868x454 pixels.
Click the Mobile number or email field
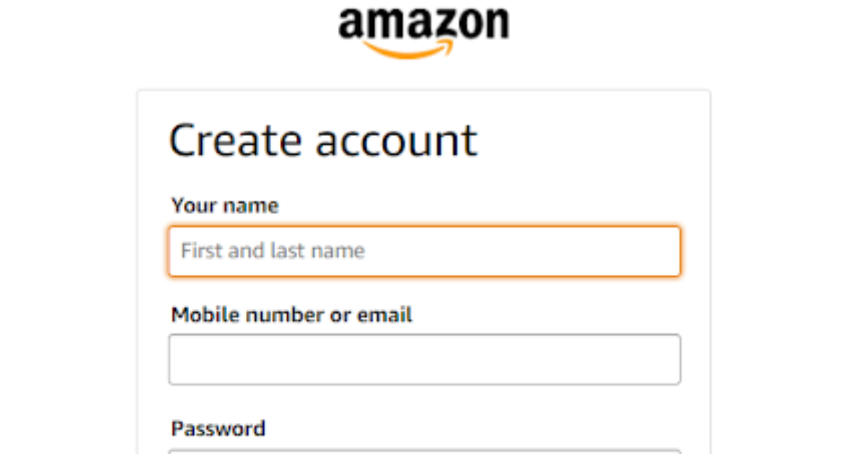click(424, 359)
